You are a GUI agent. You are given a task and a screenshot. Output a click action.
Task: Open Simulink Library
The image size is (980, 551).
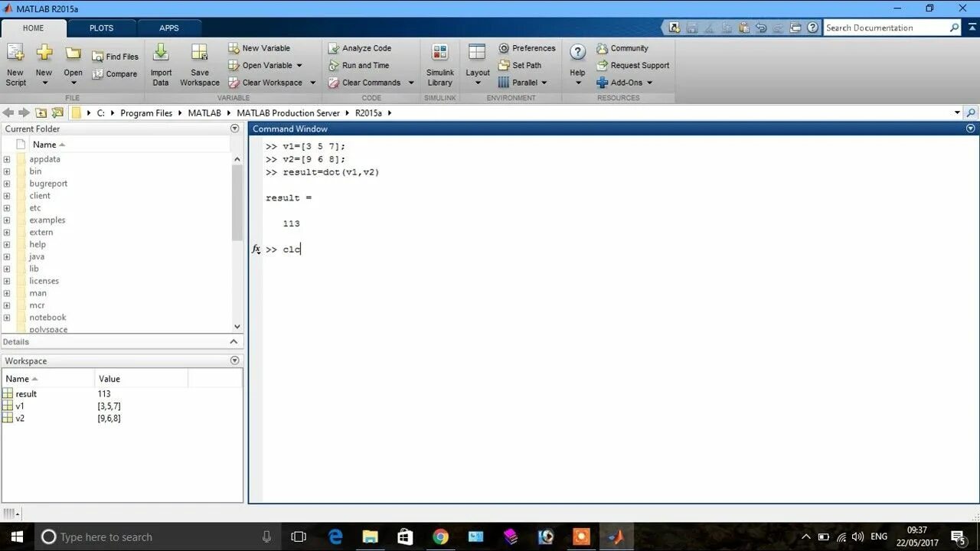[x=439, y=65]
